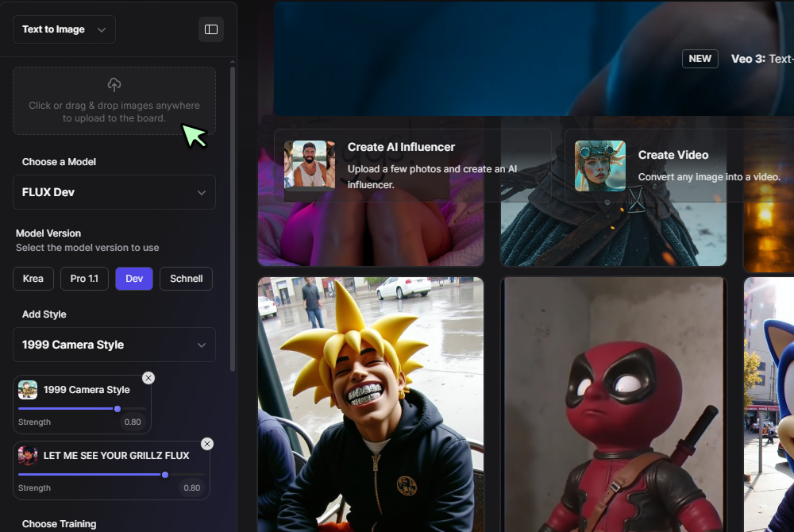794x532 pixels.
Task: Remove the 1999 Camera Style LoRA
Action: pyautogui.click(x=148, y=378)
